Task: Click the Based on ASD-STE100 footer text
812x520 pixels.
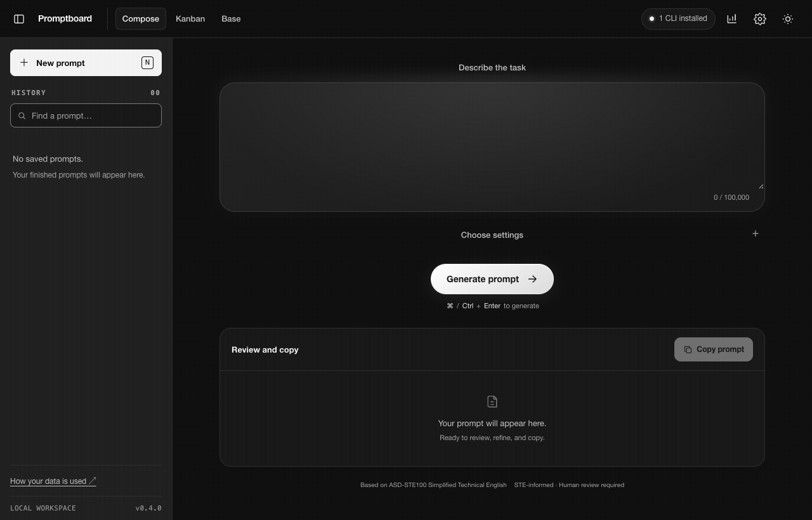Action: [x=433, y=485]
